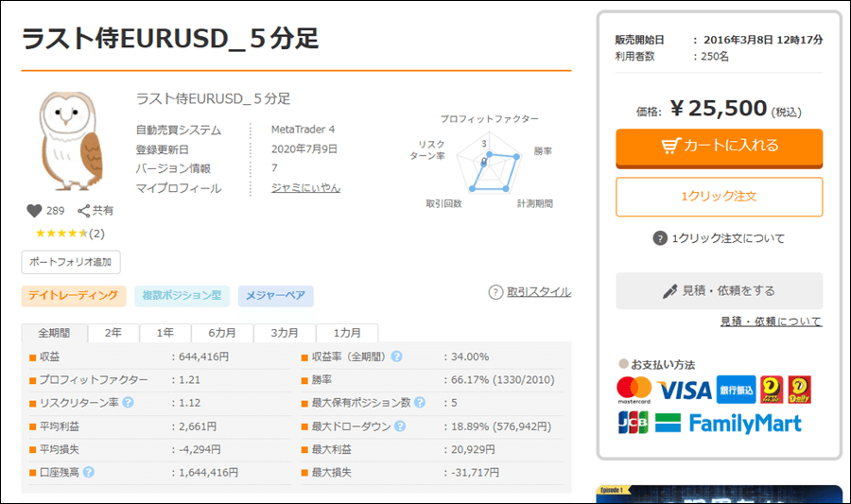
Task: Click help icon next to 口座残高
Action: (x=89, y=472)
